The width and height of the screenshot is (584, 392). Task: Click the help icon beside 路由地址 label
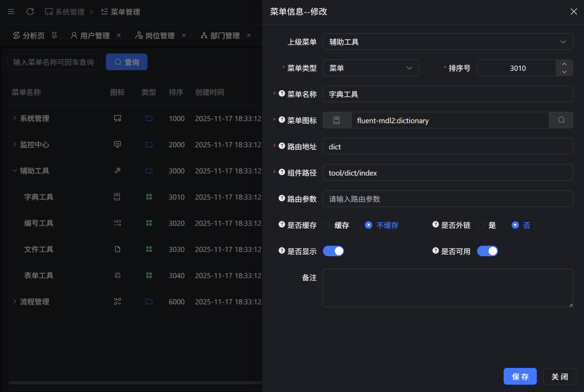[x=282, y=146]
